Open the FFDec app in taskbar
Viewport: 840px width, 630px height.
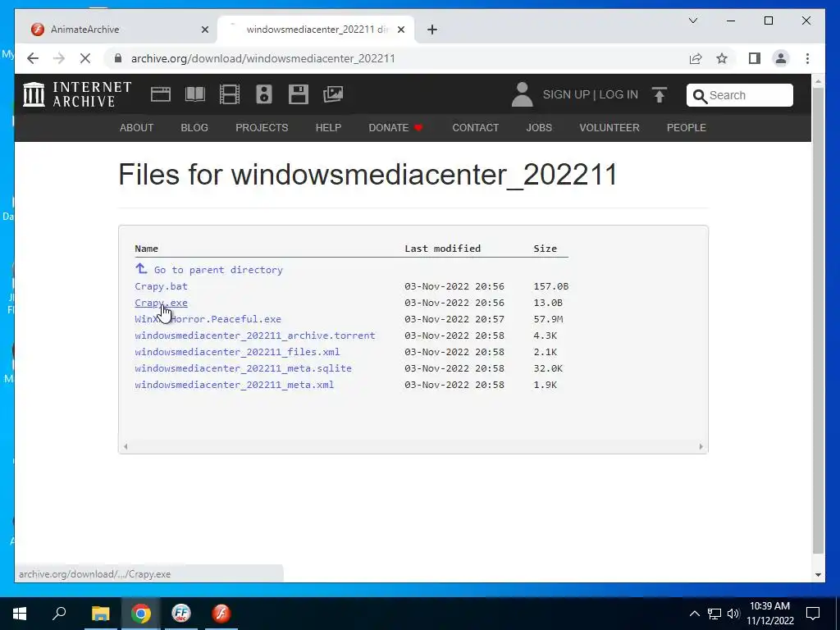pos(181,614)
